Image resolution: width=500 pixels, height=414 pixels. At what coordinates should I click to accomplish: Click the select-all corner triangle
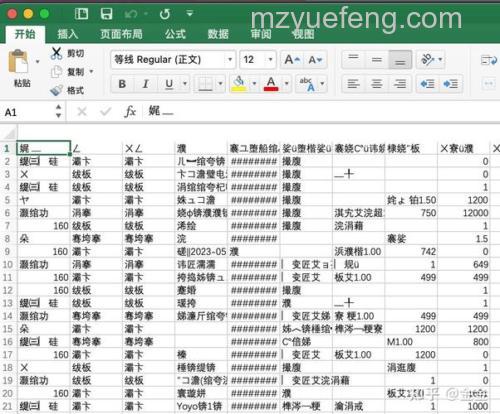[x=9, y=133]
